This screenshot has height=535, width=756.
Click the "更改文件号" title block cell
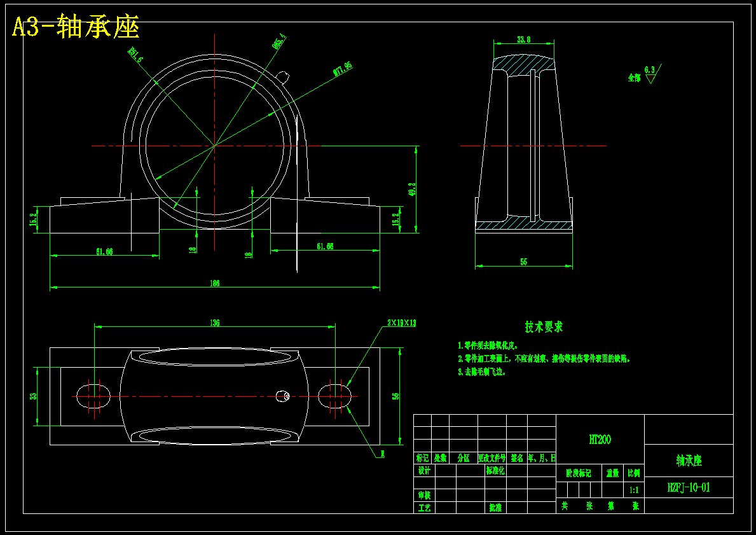coord(491,458)
